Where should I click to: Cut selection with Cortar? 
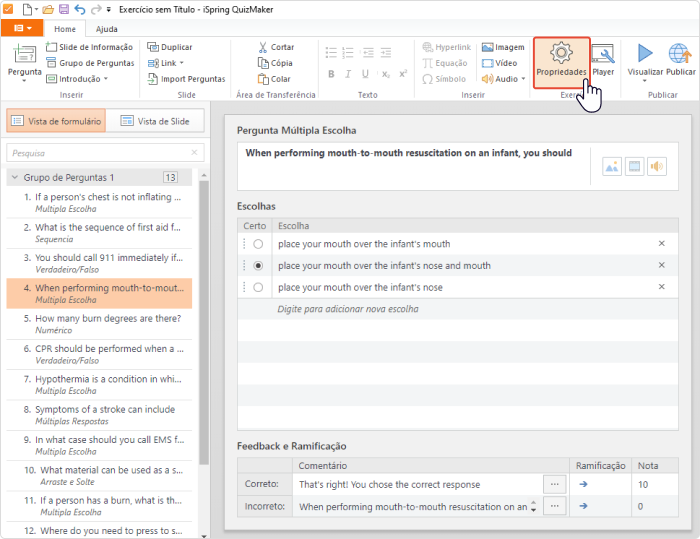pyautogui.click(x=276, y=47)
